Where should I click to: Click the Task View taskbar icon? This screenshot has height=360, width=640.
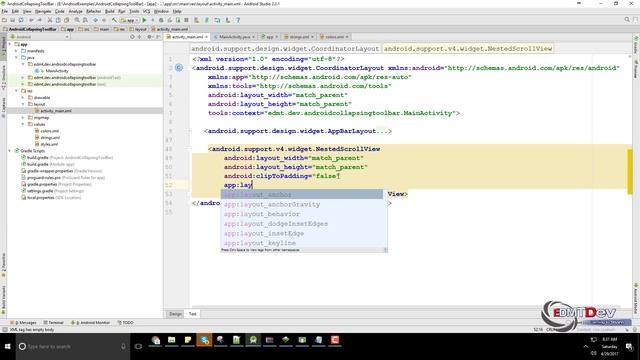(138, 347)
